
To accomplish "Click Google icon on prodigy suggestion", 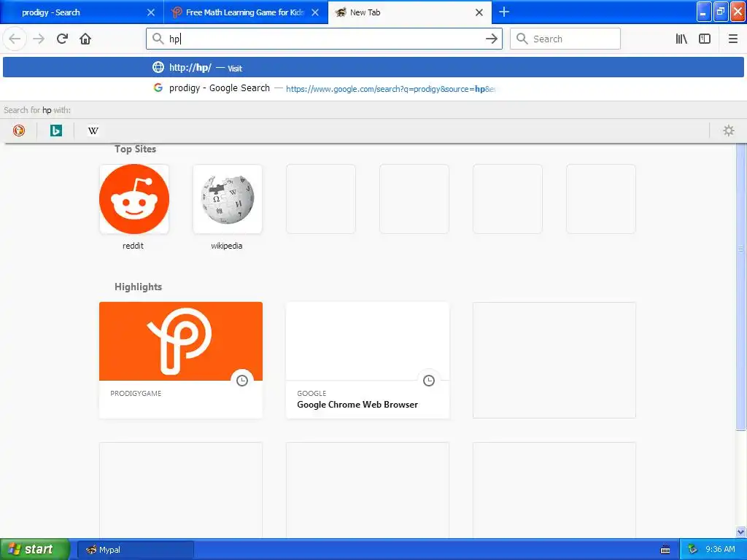I will (x=158, y=87).
